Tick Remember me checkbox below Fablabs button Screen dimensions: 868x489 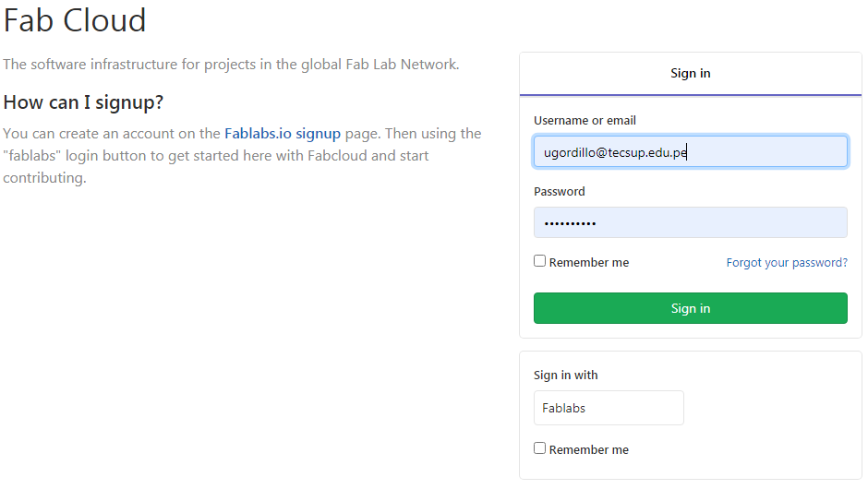tap(540, 448)
